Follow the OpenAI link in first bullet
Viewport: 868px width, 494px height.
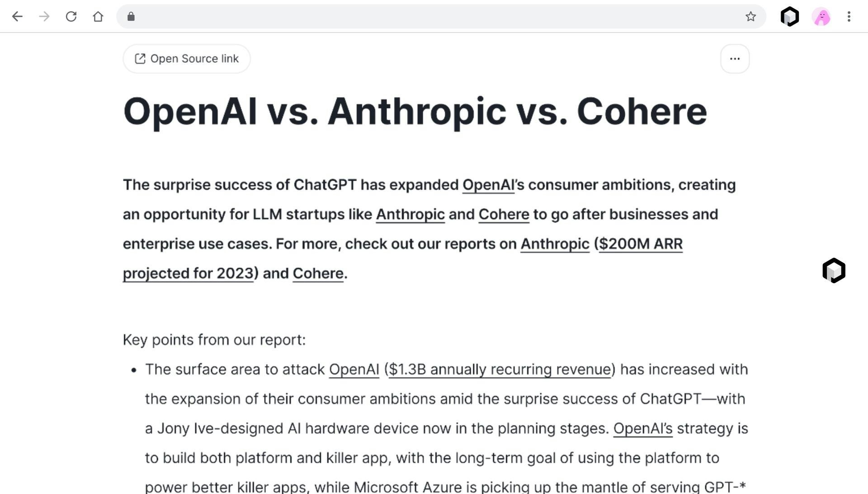coord(354,370)
